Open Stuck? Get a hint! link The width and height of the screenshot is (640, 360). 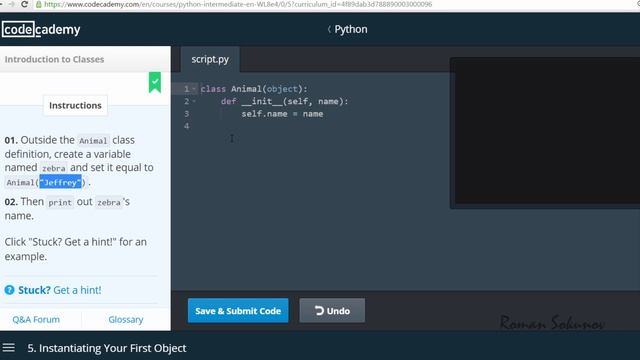[60, 290]
